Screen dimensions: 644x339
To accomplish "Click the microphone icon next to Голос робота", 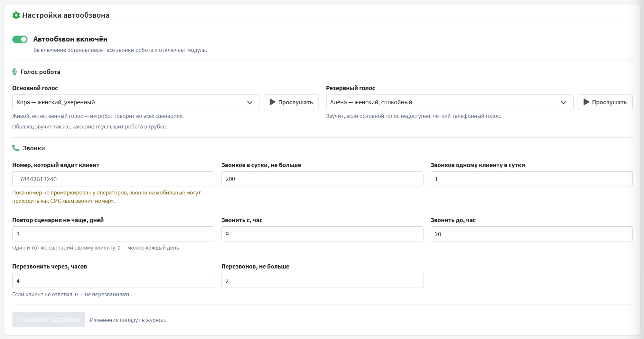I will [x=14, y=72].
